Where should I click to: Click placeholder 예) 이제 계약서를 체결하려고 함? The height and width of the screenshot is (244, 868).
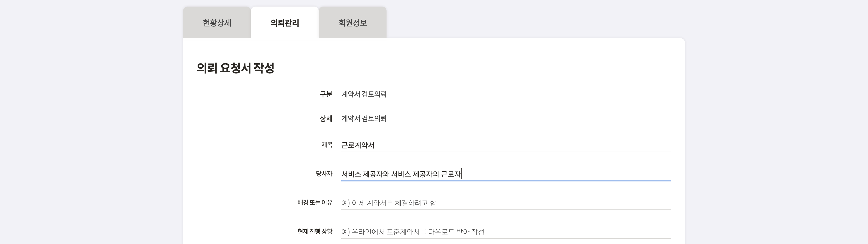(389, 203)
